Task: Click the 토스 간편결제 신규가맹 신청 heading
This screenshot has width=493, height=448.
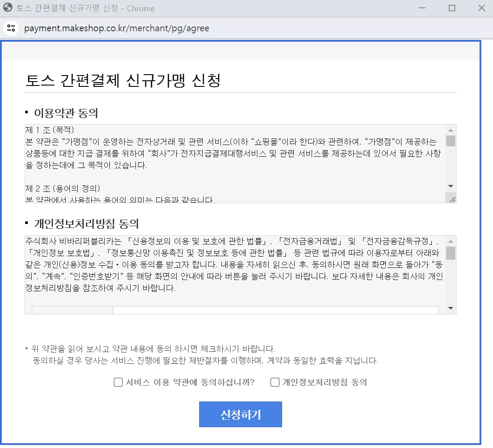Action: click(123, 81)
